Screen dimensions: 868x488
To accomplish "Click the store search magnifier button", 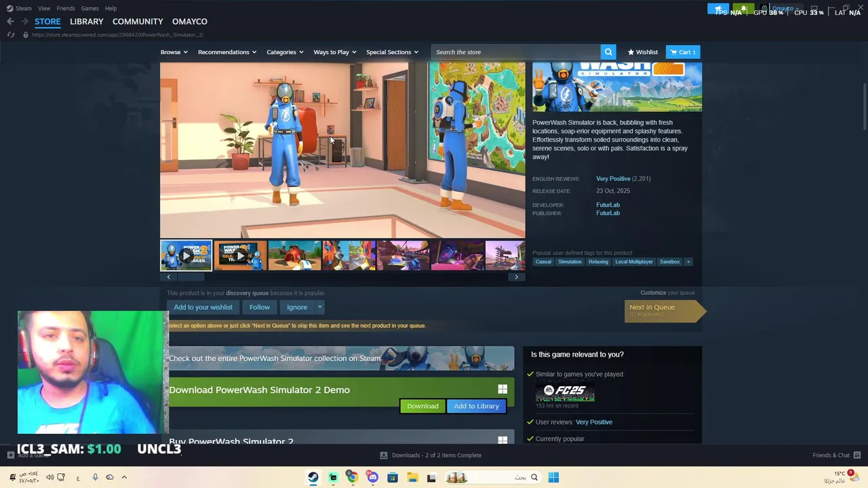I will 608,52.
